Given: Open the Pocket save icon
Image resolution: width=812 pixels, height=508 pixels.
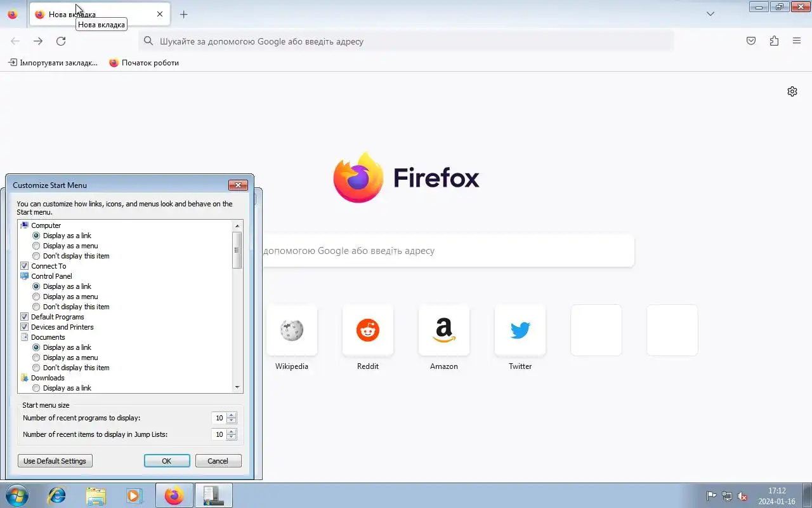Looking at the screenshot, I should point(751,41).
